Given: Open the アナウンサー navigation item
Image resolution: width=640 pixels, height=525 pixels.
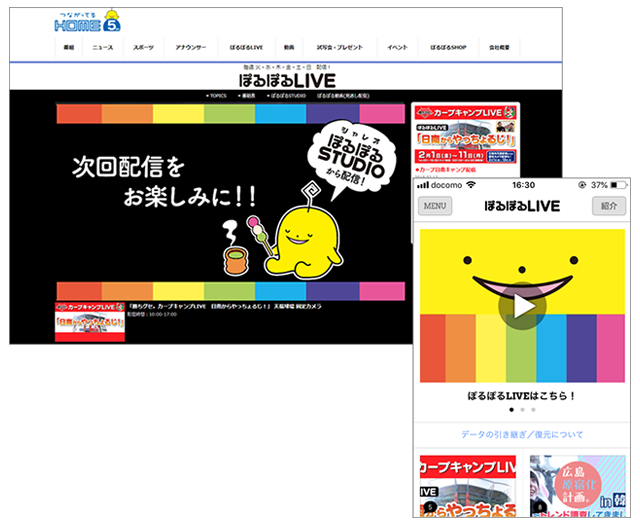Looking at the screenshot, I should coord(191,47).
